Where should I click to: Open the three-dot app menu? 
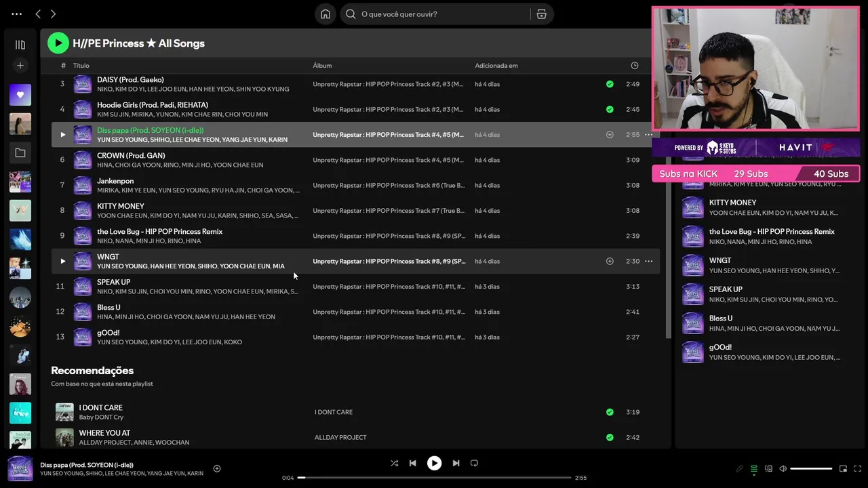(x=17, y=14)
